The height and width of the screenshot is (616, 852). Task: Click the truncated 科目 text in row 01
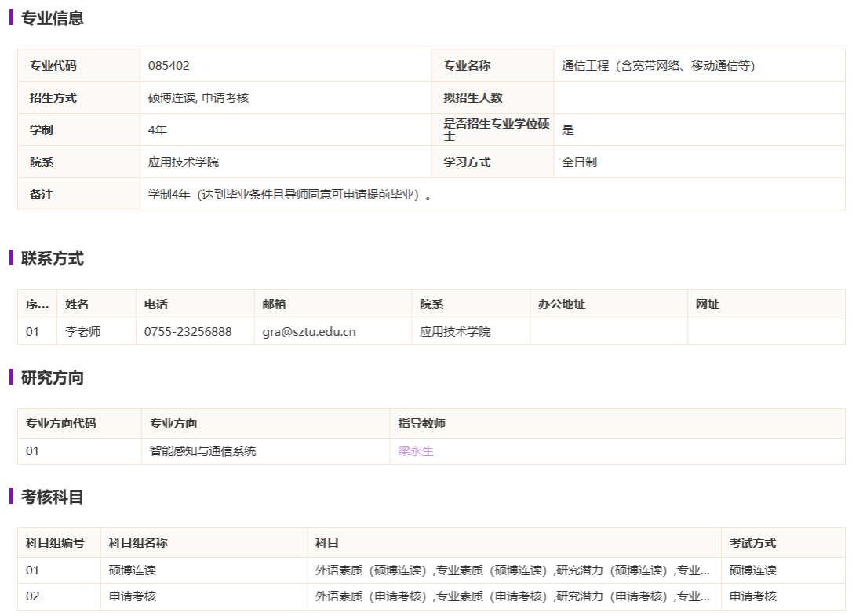point(512,570)
